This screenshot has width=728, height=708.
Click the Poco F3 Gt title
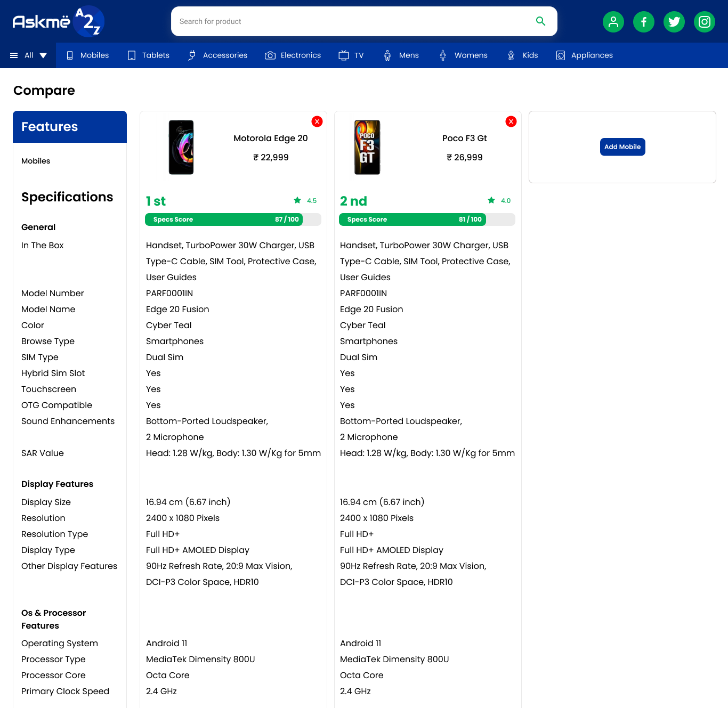point(465,139)
